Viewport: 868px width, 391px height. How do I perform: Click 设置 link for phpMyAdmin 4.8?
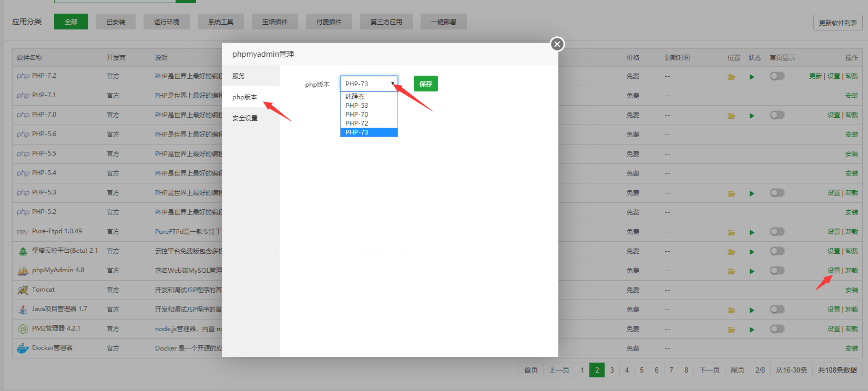point(834,271)
